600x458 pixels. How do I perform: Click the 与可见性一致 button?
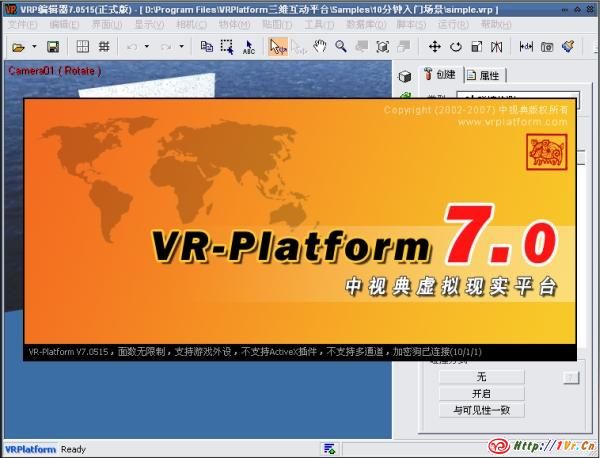(481, 410)
